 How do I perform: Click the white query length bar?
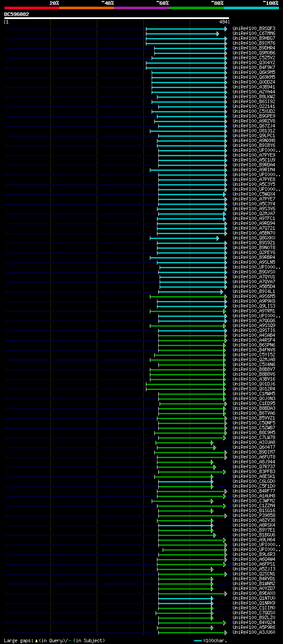pos(116,18)
